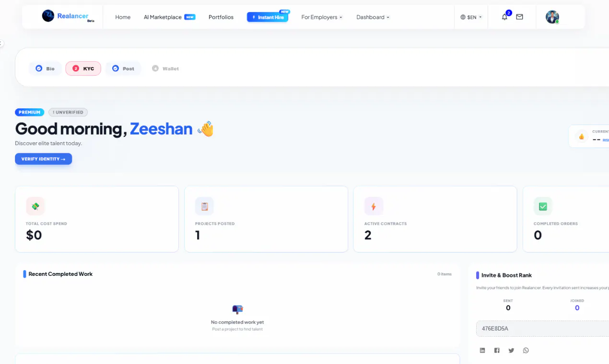Viewport: 609px width, 364px height.
Task: Select the Wallet onboarding step
Action: click(x=165, y=68)
